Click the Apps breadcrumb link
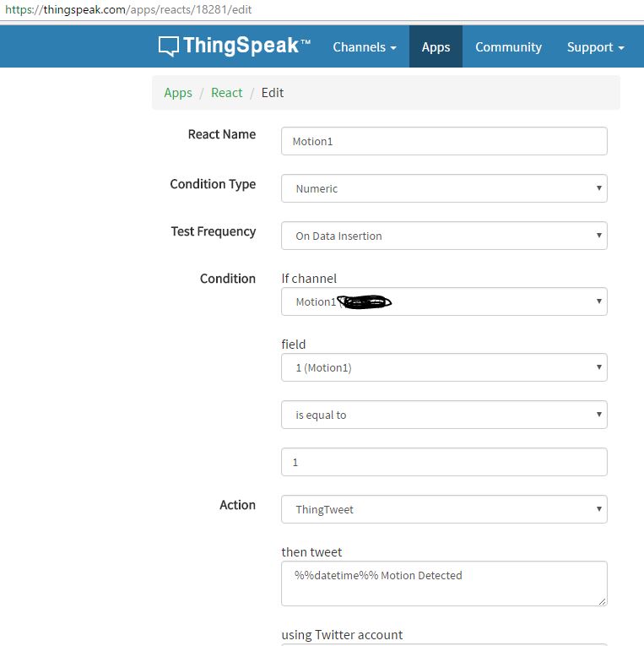The image size is (644, 646). (x=178, y=93)
